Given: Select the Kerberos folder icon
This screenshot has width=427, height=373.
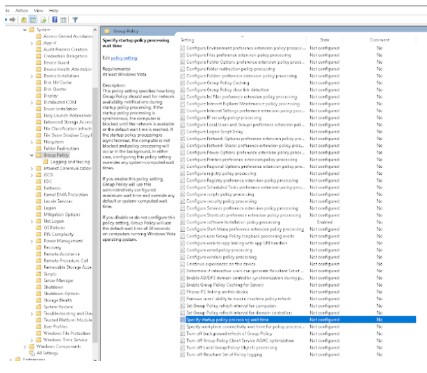Looking at the screenshot, I should tap(39, 188).
